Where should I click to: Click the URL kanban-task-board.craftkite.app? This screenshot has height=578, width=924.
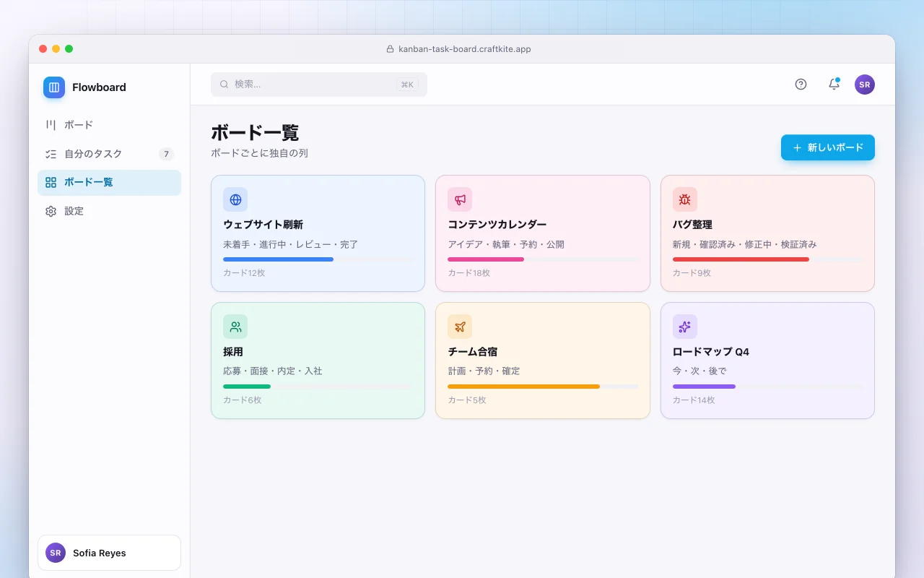(x=465, y=49)
